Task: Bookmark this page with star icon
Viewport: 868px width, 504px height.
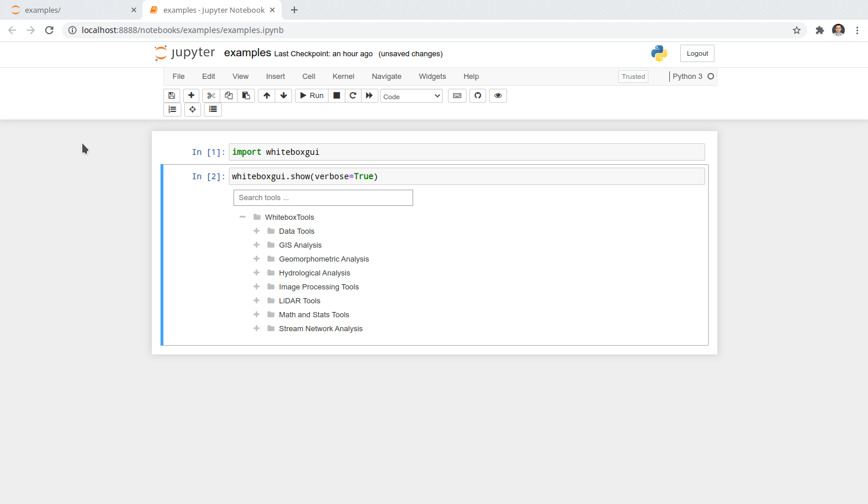Action: click(x=797, y=30)
